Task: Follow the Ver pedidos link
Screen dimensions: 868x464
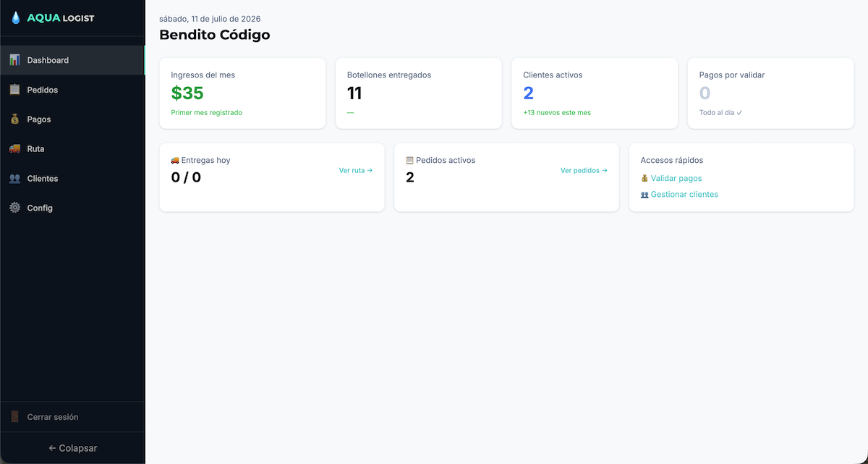Action: 584,171
